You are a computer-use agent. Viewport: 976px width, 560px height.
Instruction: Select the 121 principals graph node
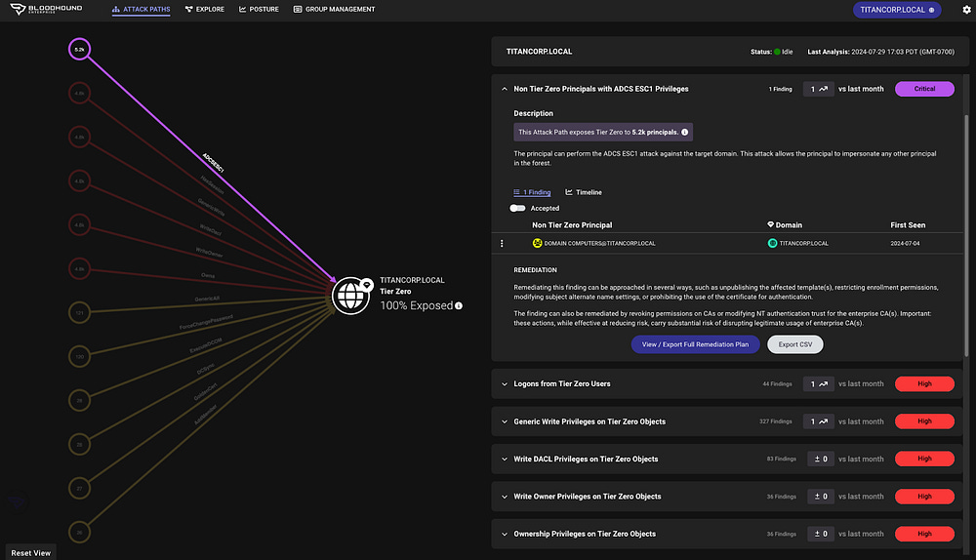(80, 312)
